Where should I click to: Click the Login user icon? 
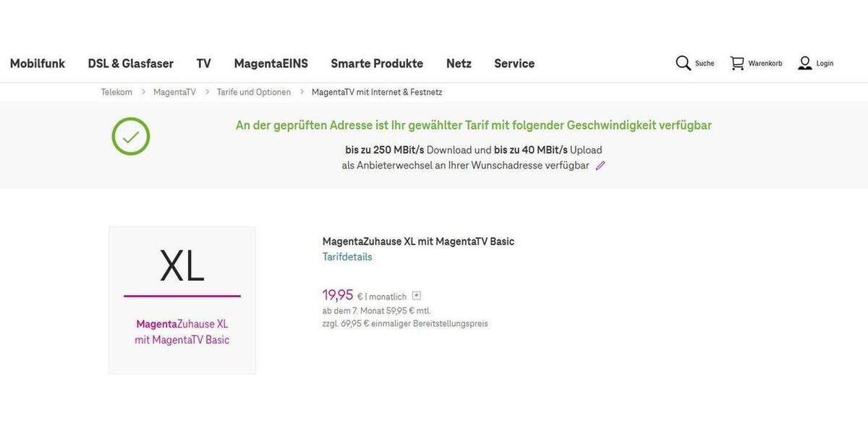point(805,63)
